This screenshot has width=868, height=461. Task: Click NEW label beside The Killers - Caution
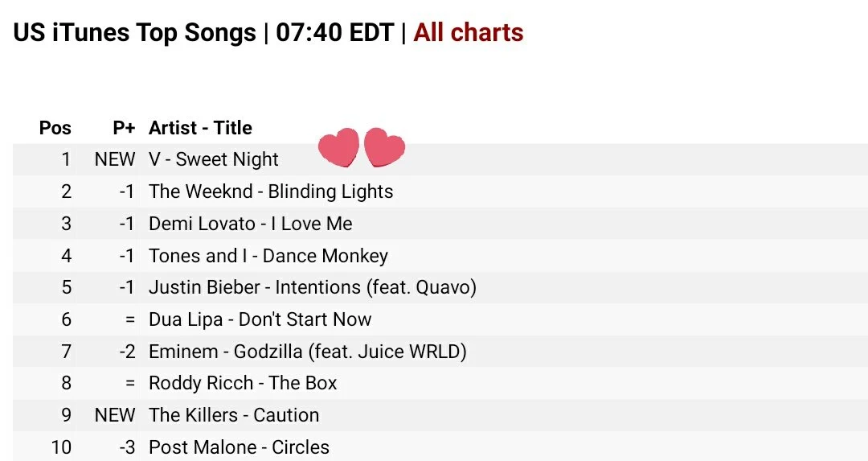click(x=115, y=415)
